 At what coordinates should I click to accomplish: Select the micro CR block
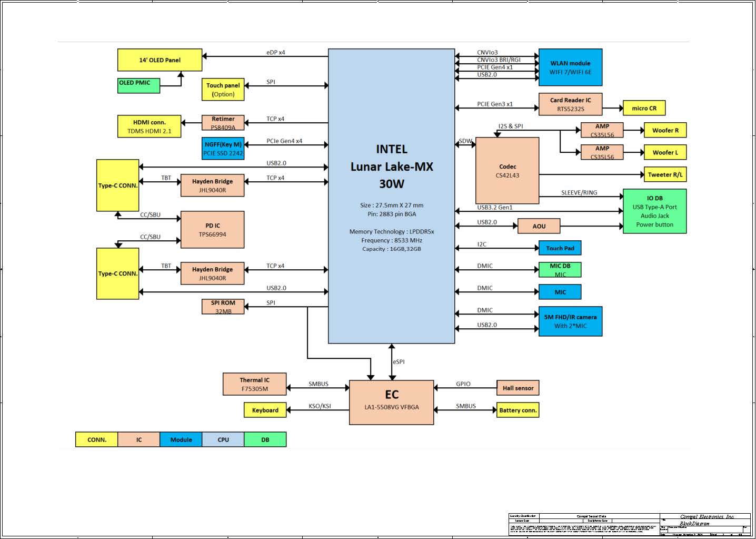644,108
